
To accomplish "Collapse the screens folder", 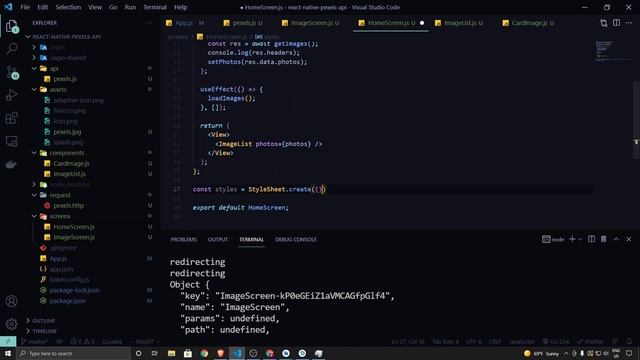I will click(x=34, y=216).
